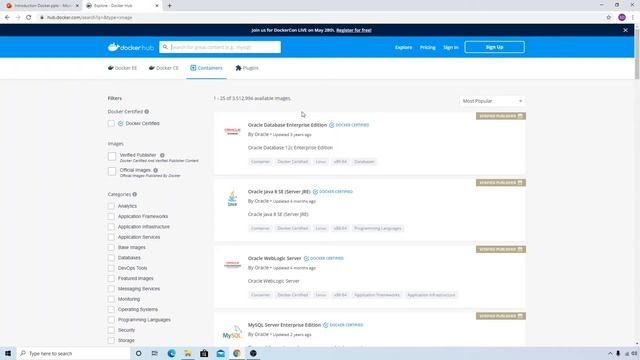Tick the Application Frameworks checkbox
The width and height of the screenshot is (640, 360).
pos(111,216)
